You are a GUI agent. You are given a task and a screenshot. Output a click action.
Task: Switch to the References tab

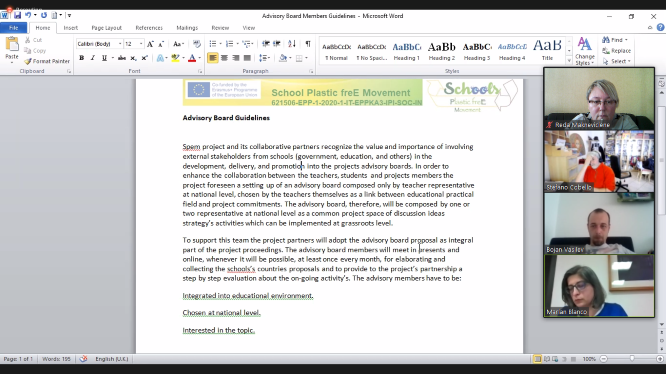click(149, 28)
